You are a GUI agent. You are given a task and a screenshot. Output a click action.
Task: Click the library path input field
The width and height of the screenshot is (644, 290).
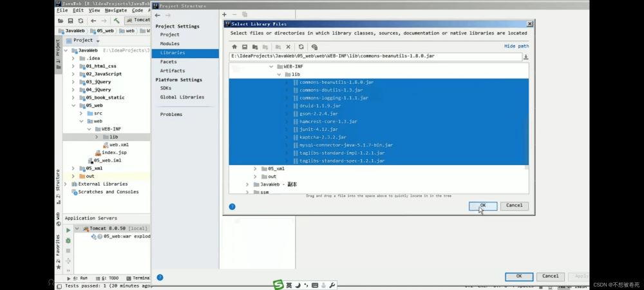pyautogui.click(x=375, y=57)
